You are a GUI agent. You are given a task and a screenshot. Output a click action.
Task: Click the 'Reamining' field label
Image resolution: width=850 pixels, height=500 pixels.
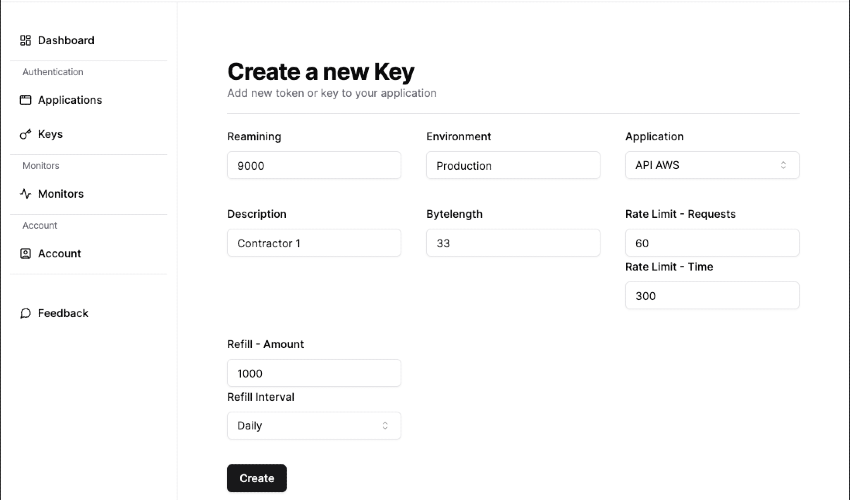(x=254, y=137)
